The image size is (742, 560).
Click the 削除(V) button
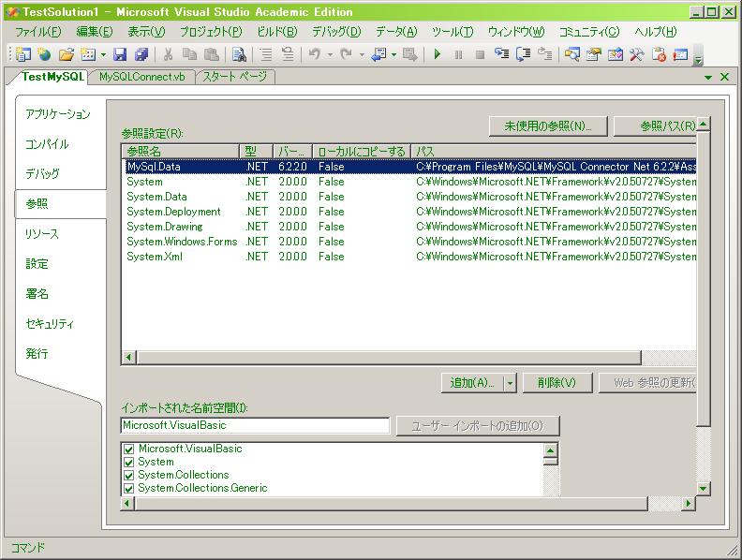(x=557, y=383)
